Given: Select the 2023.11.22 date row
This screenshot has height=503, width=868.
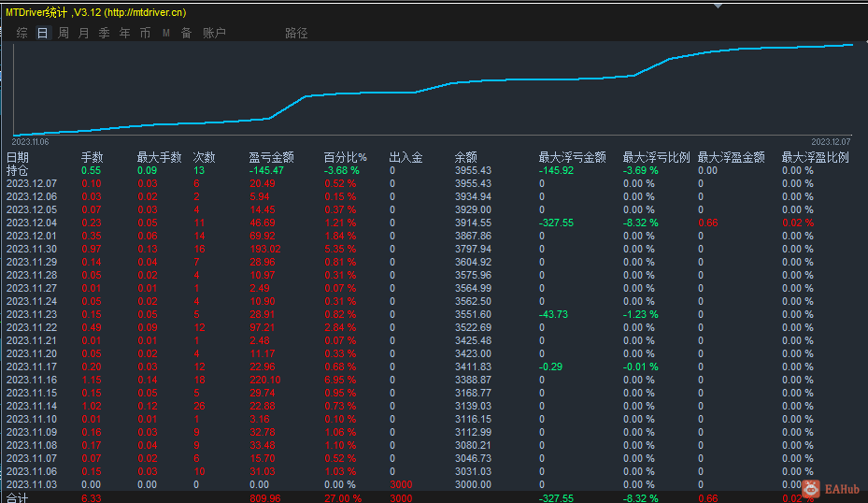Looking at the screenshot, I should 32,328.
